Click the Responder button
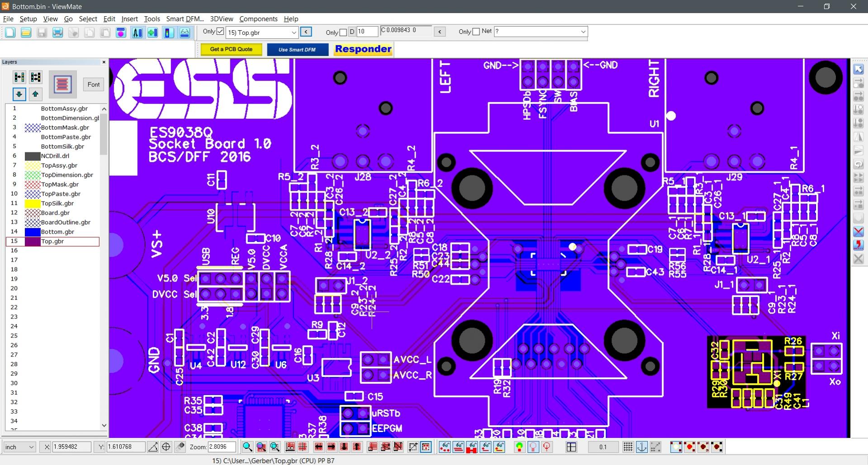 click(363, 49)
